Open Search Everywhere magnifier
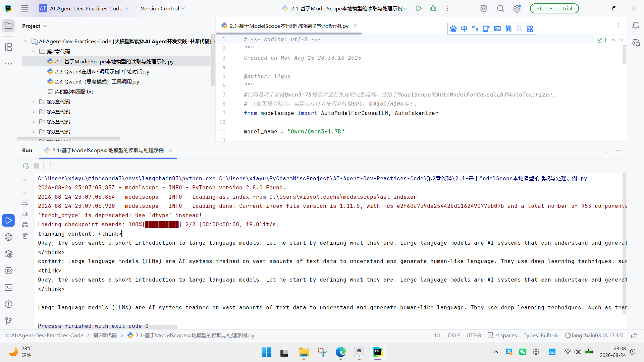The image size is (644, 362). [x=500, y=8]
